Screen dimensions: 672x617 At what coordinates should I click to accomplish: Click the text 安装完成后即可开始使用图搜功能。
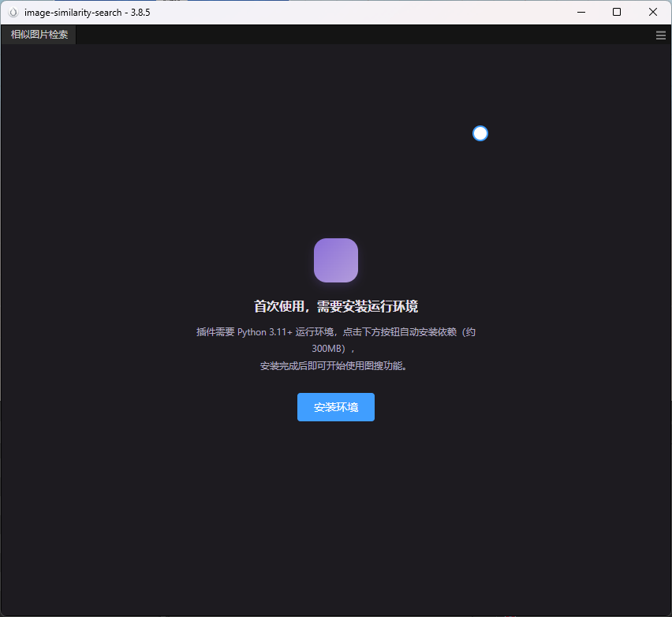pos(334,366)
